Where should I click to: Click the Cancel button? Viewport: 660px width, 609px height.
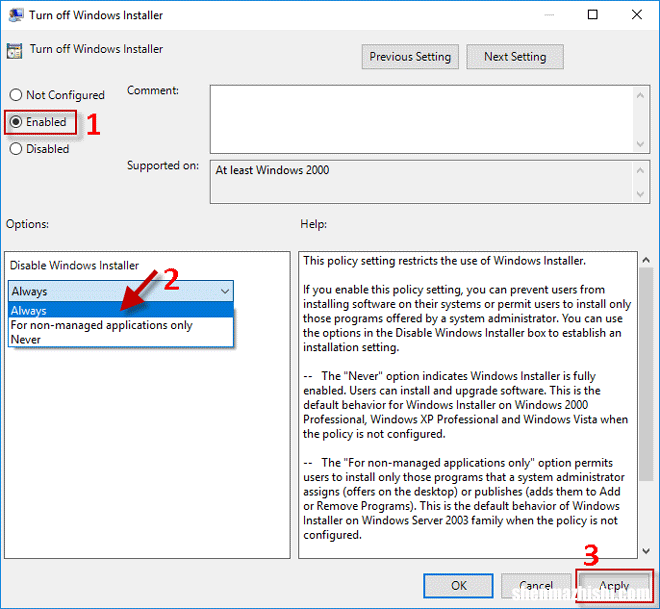(x=536, y=586)
